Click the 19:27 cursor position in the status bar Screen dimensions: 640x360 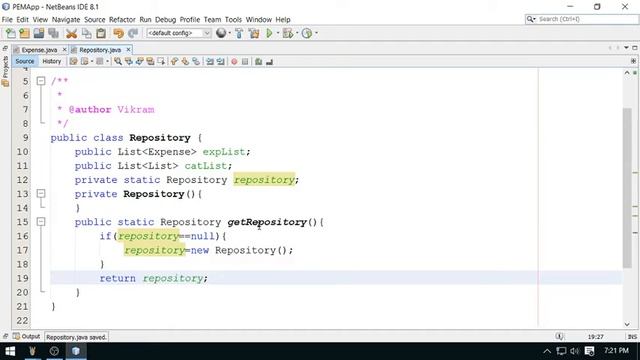click(596, 337)
